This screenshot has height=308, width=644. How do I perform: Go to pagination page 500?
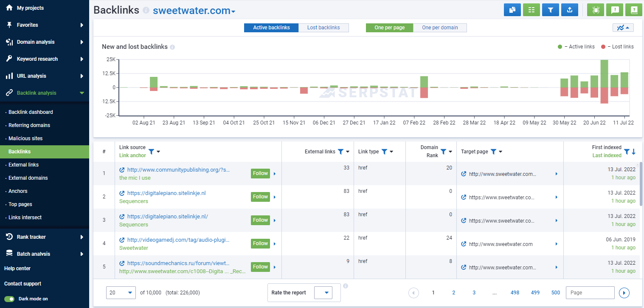(556, 293)
